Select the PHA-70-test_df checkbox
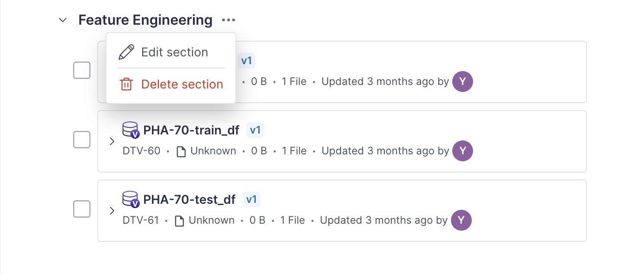Image resolution: width=644 pixels, height=274 pixels. click(x=82, y=209)
